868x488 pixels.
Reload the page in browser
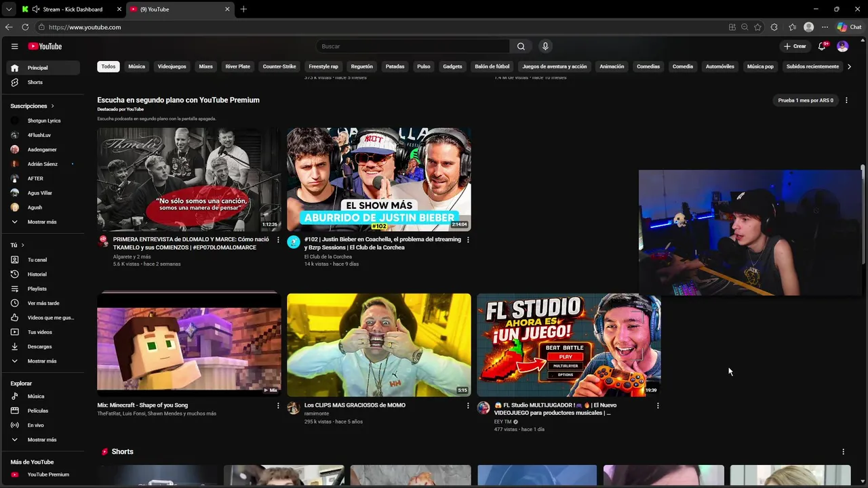[x=25, y=27]
